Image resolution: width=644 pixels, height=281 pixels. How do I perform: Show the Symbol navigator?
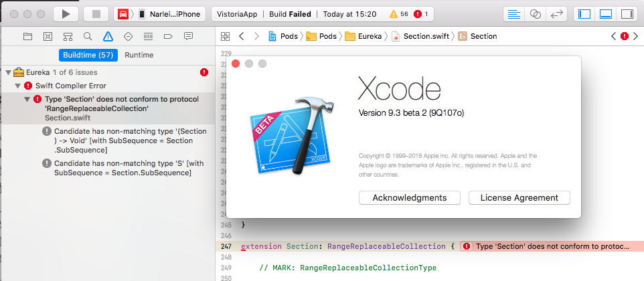point(68,37)
